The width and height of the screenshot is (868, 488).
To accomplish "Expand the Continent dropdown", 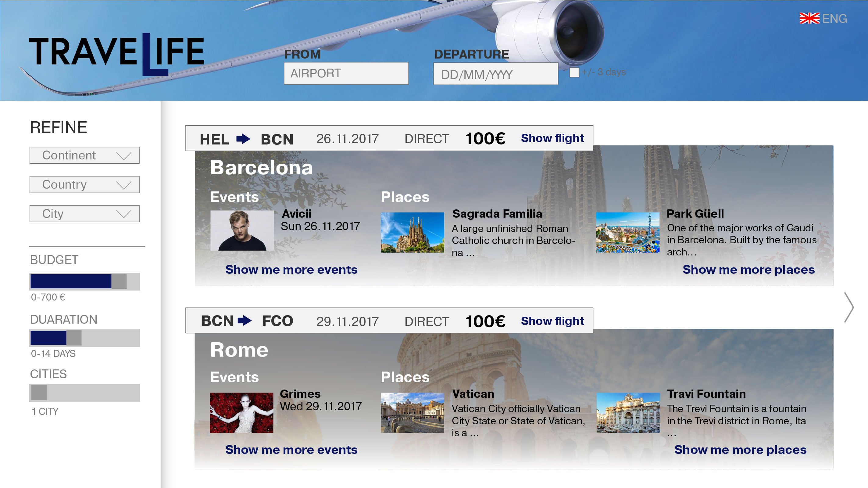I will 84,155.
